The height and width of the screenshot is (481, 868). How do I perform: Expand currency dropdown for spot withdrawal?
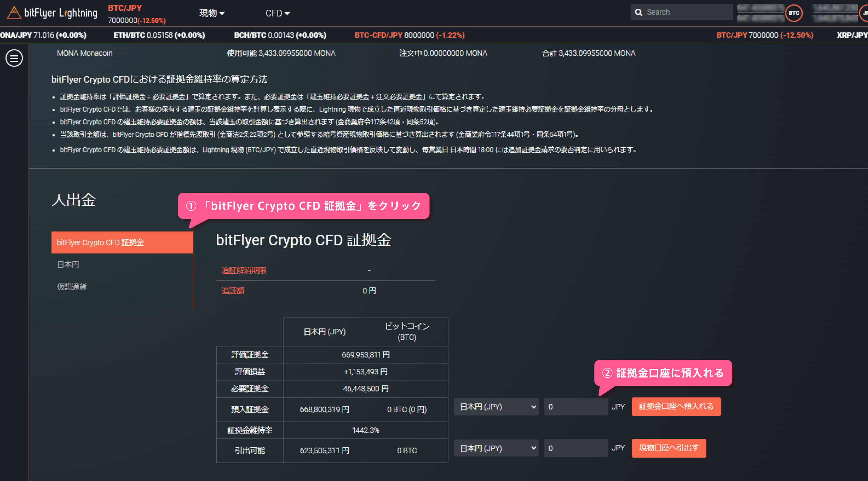[496, 448]
